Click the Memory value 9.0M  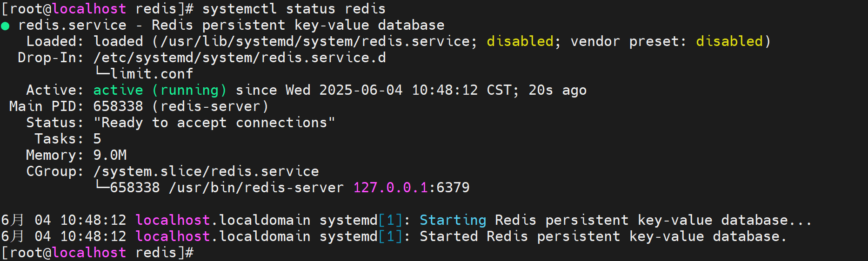(110, 155)
